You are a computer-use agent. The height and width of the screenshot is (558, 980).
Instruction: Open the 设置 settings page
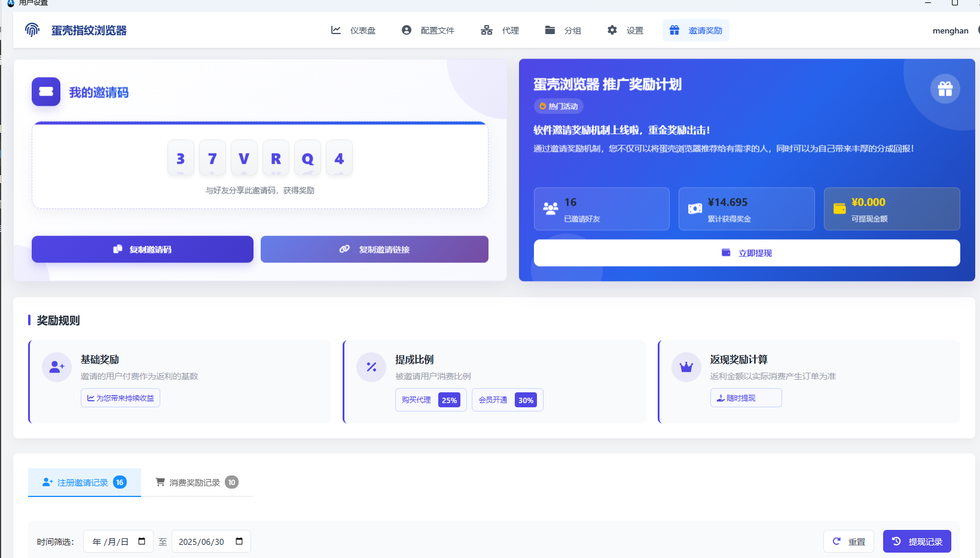pyautogui.click(x=625, y=31)
